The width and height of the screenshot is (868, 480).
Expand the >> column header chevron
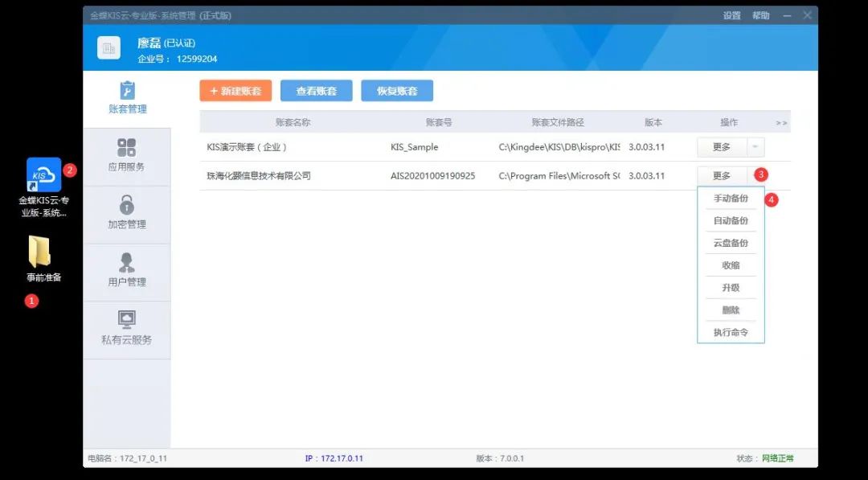[x=782, y=123]
